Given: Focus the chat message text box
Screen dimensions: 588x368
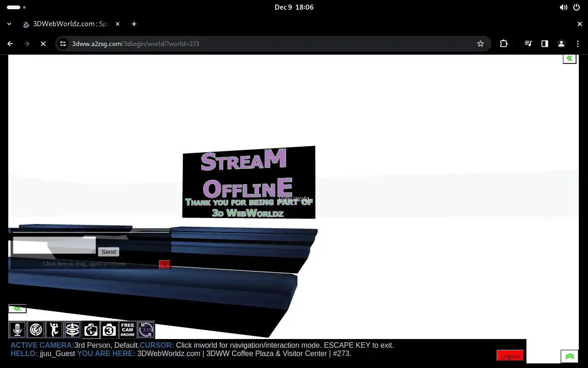Looking at the screenshot, I should (54, 245).
